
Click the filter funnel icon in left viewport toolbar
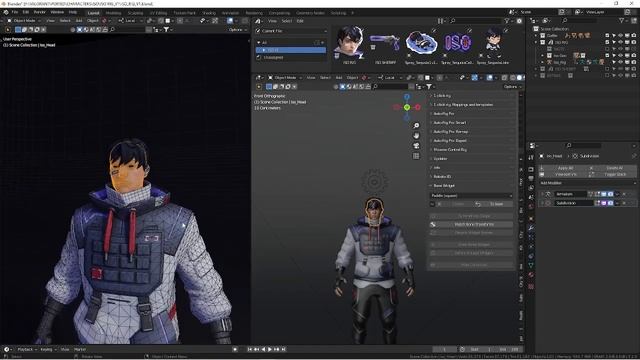(x=167, y=29)
